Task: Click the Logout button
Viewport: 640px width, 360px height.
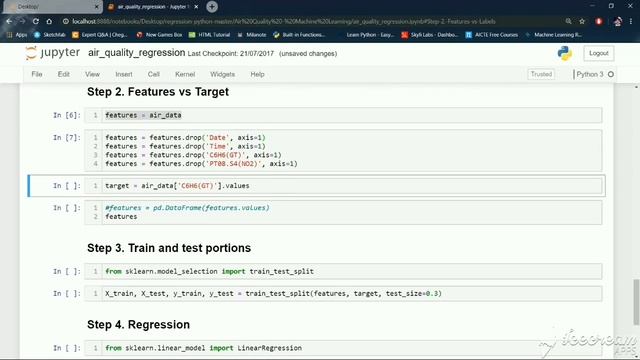Action: 598,53
